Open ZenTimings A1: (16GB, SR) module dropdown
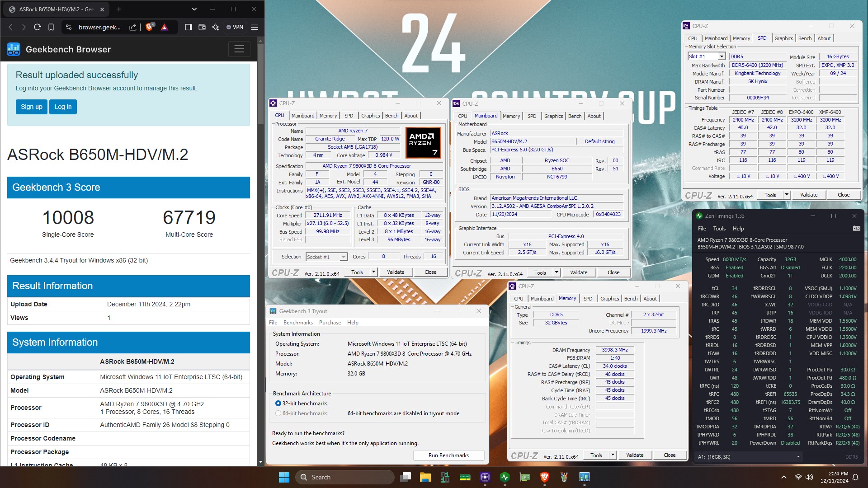Viewport: 868px width, 488px height. 748,457
